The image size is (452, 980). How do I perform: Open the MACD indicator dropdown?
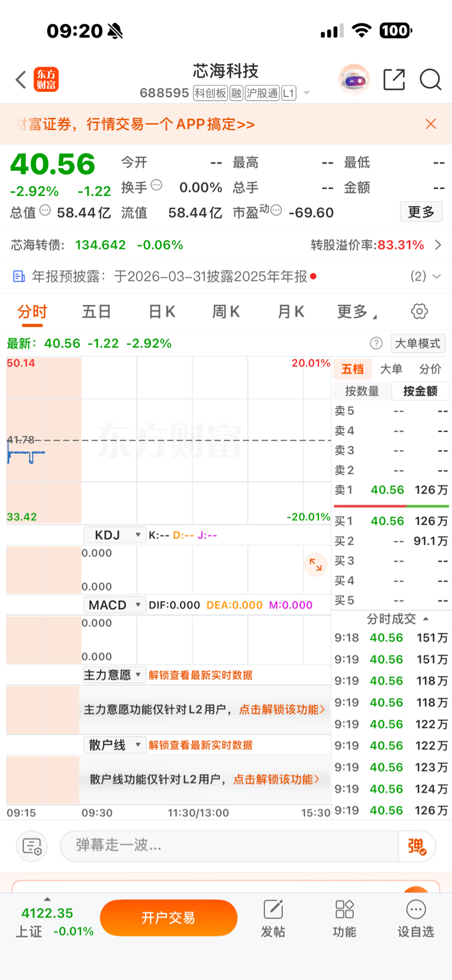[x=114, y=605]
